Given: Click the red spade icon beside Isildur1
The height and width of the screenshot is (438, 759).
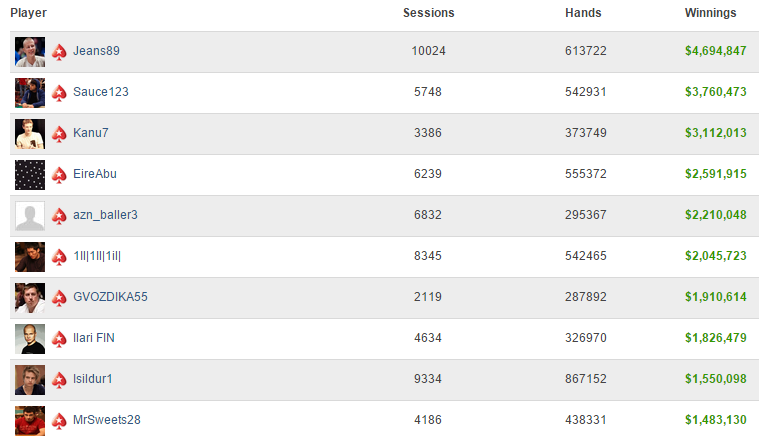Looking at the screenshot, I should [x=59, y=380].
